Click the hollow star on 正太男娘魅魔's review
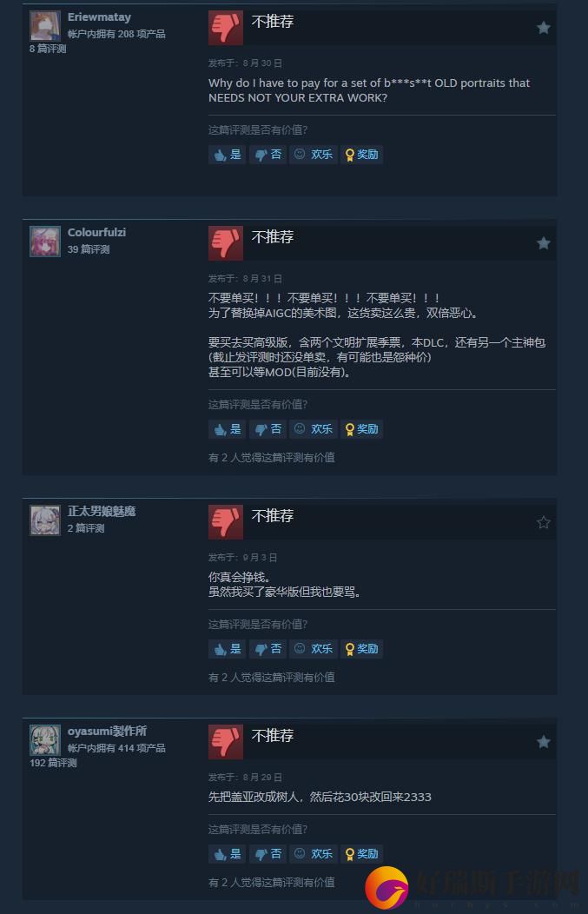The height and width of the screenshot is (914, 588). pyautogui.click(x=543, y=522)
